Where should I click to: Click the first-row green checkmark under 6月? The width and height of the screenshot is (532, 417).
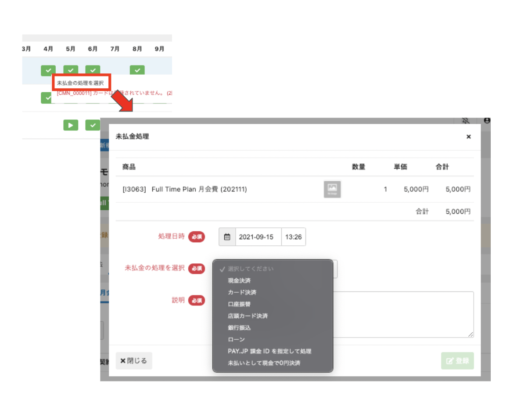pos(93,70)
